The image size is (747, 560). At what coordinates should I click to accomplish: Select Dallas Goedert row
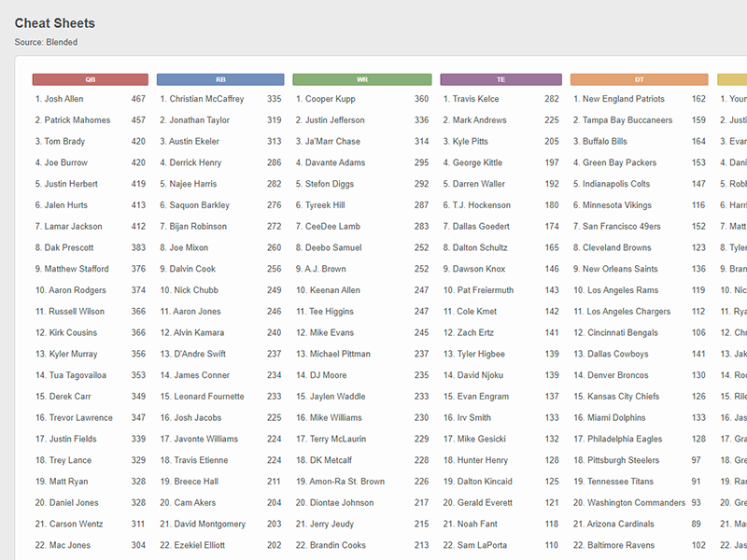tap(500, 226)
